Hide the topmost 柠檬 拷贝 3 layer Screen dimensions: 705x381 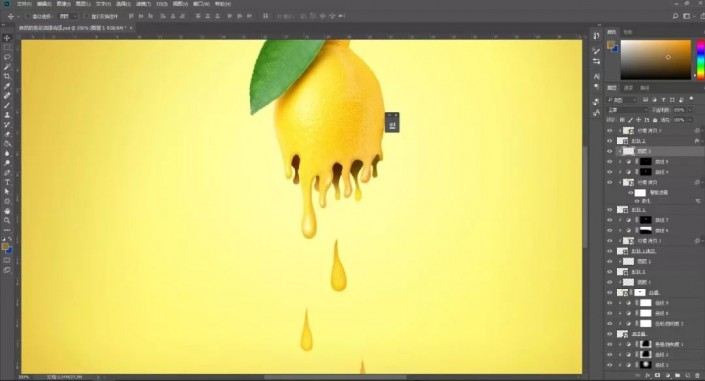tap(610, 130)
